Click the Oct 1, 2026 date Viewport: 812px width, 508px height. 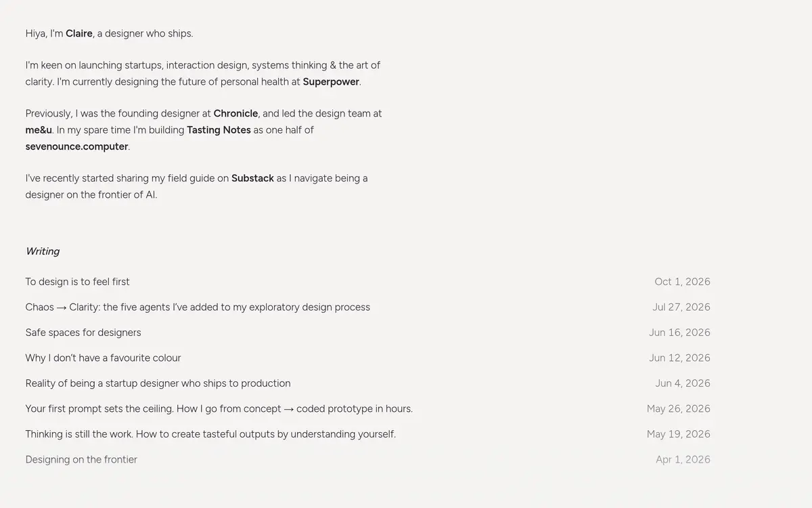(682, 282)
